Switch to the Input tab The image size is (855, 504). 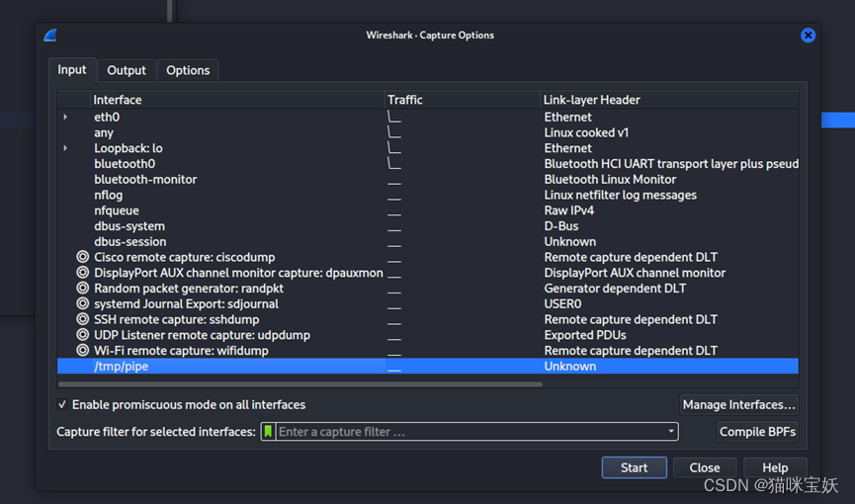(72, 70)
